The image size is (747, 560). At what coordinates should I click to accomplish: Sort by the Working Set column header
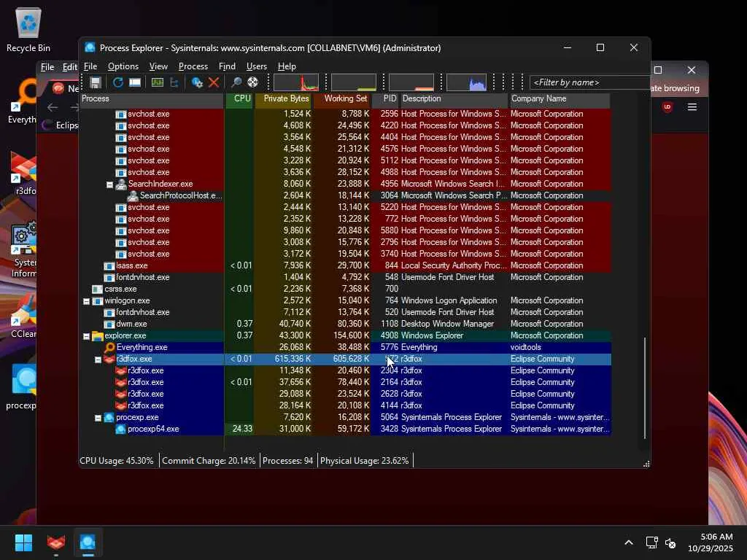click(x=342, y=98)
